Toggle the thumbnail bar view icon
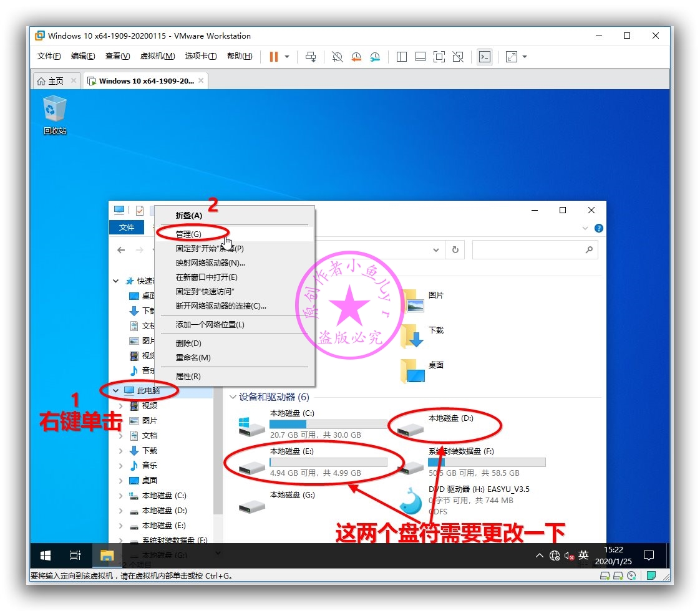The image size is (700, 611). [x=420, y=57]
